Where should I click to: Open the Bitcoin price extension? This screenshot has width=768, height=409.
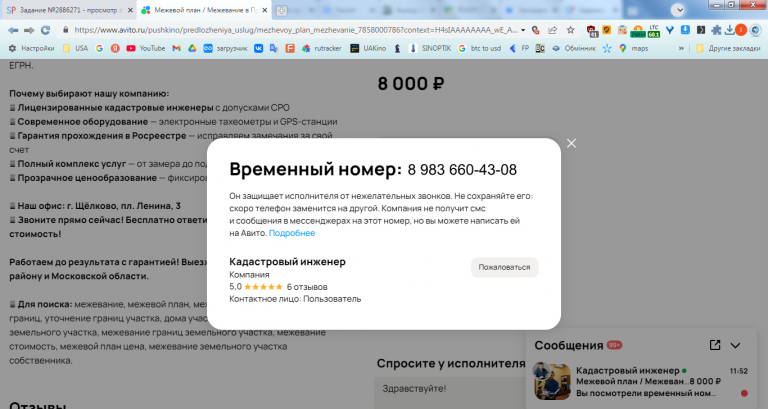638,31
